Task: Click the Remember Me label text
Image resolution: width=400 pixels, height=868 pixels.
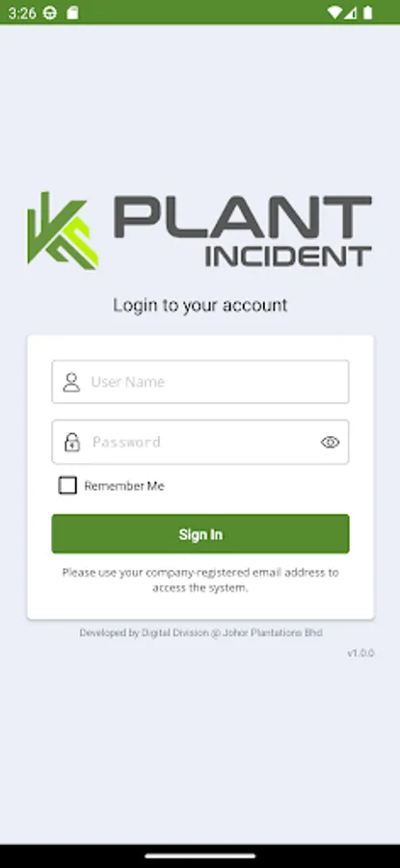Action: point(124,486)
